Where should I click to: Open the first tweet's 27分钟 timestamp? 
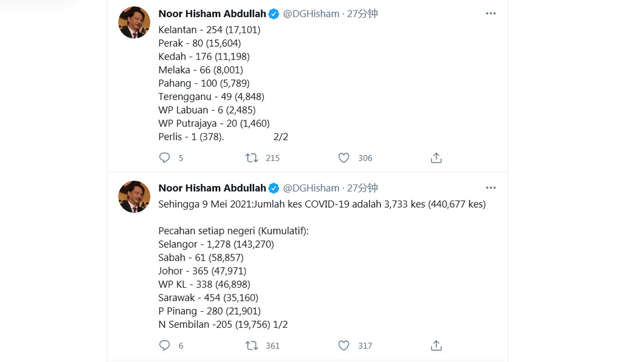[362, 14]
